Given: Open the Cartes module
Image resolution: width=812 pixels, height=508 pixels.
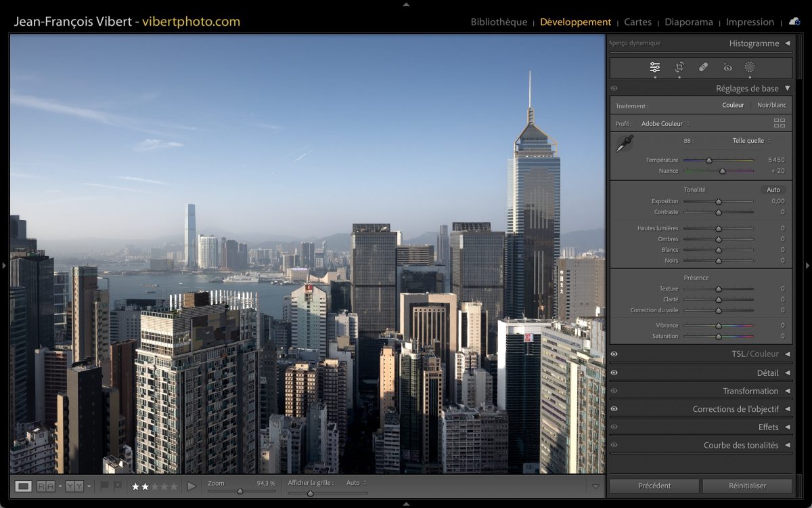Looking at the screenshot, I should pos(637,22).
